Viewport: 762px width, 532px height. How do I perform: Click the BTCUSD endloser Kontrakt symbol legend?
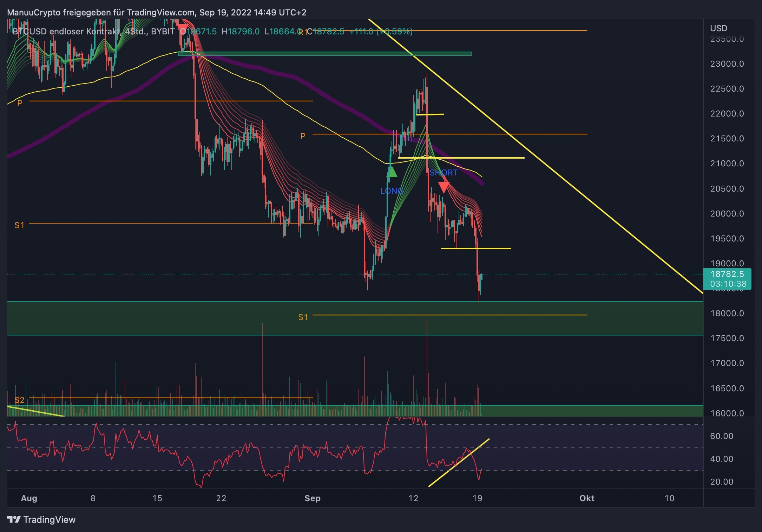click(x=93, y=32)
